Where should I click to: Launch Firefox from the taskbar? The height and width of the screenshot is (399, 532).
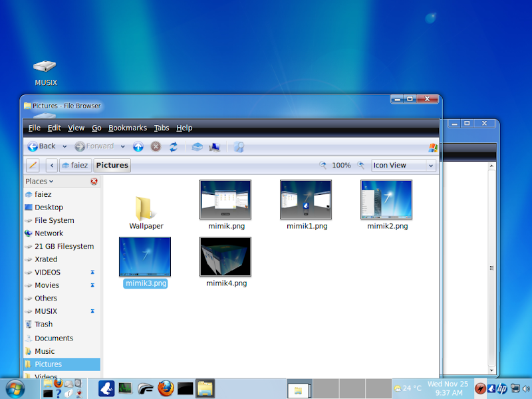coord(166,388)
